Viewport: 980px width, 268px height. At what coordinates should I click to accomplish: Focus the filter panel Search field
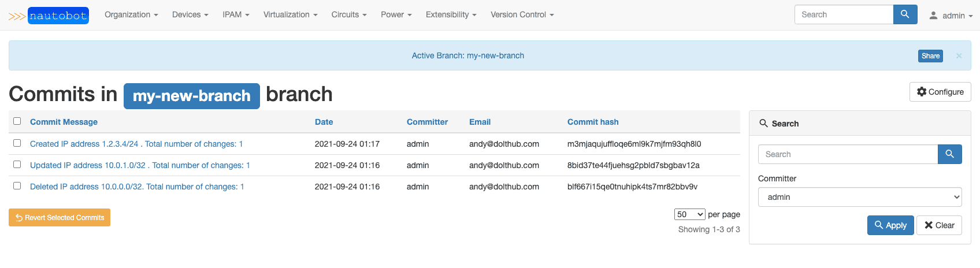848,154
